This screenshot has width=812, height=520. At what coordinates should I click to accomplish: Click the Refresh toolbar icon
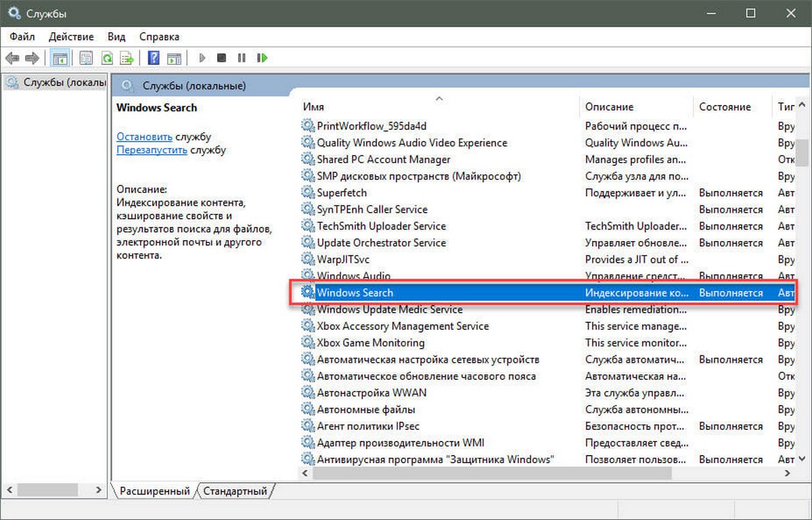pos(106,58)
